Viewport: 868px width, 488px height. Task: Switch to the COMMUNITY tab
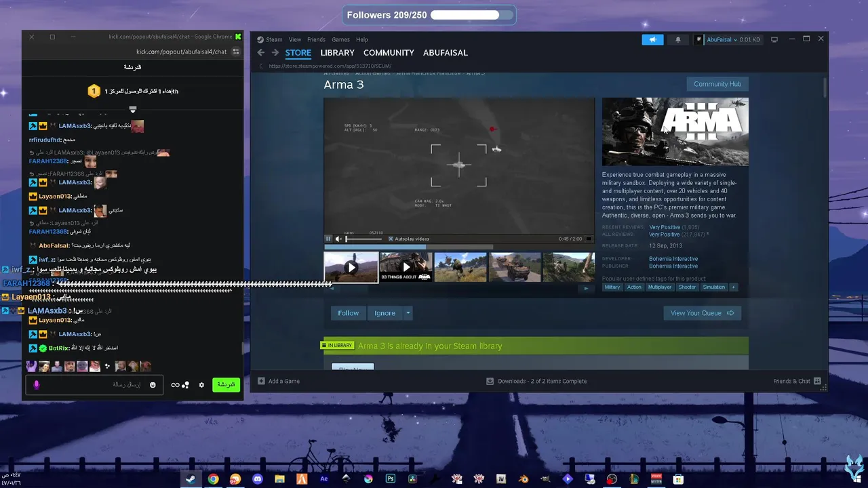[x=389, y=53]
